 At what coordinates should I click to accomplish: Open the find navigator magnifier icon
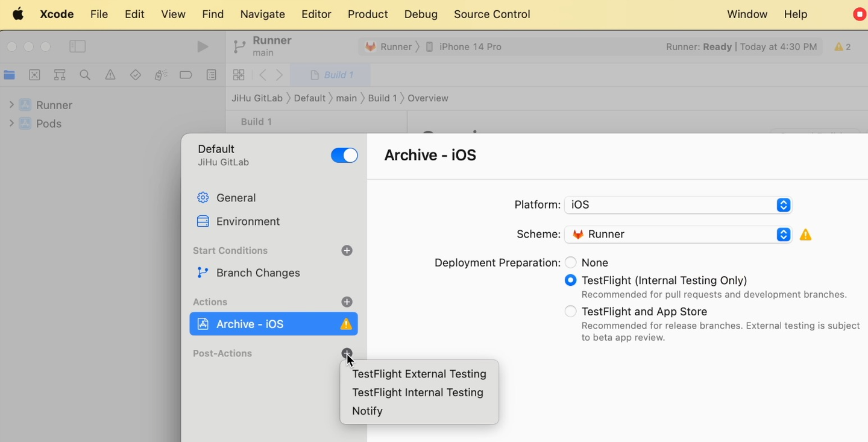coord(85,75)
